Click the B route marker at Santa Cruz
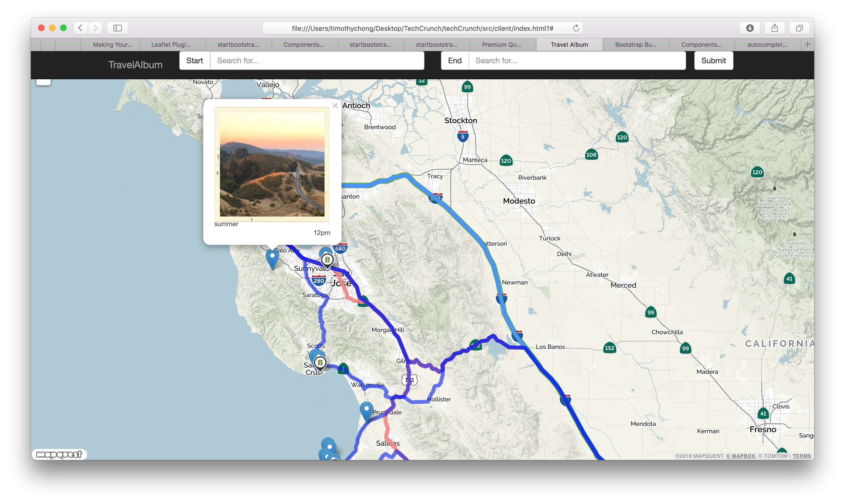Screen dimensions: 845x504 point(320,363)
